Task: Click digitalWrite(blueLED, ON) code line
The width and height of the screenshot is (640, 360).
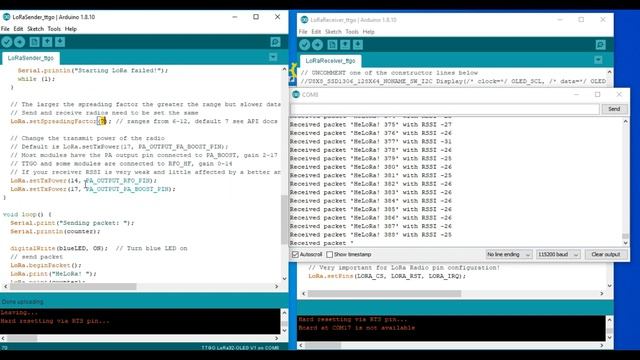Action: [x=99, y=248]
